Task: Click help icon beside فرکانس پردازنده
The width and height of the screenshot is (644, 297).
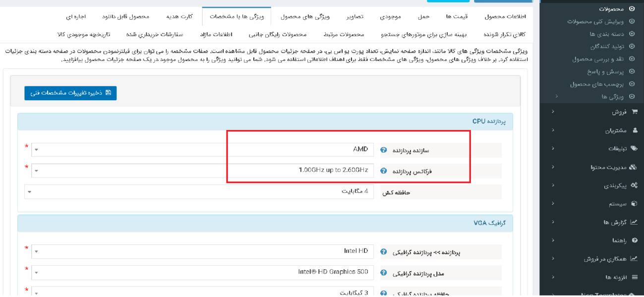Action: pos(383,171)
